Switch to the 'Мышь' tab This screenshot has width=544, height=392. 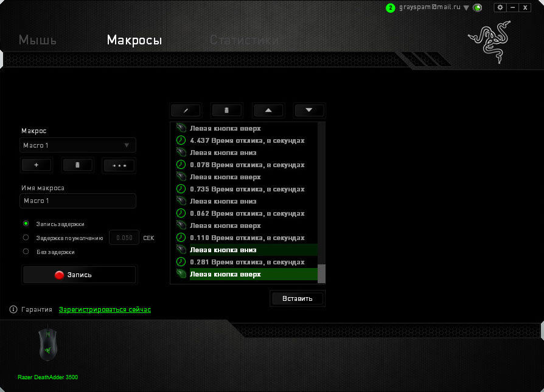click(38, 41)
